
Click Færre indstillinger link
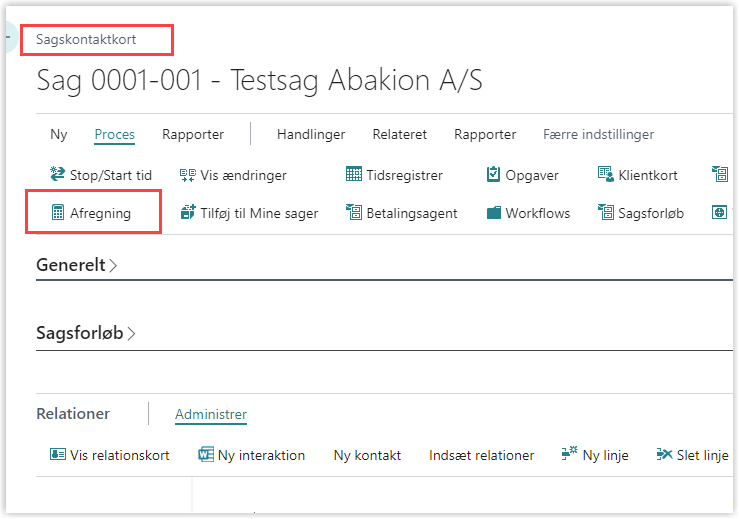[599, 134]
